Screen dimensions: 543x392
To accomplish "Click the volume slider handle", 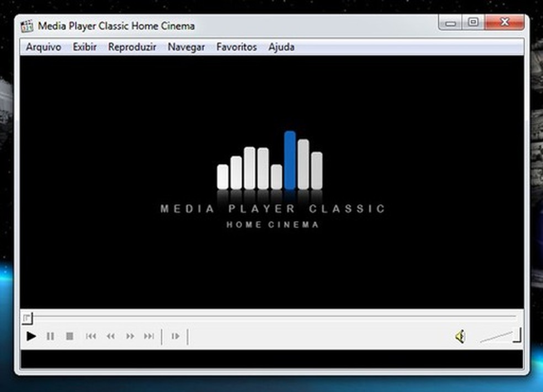I will click(x=518, y=335).
